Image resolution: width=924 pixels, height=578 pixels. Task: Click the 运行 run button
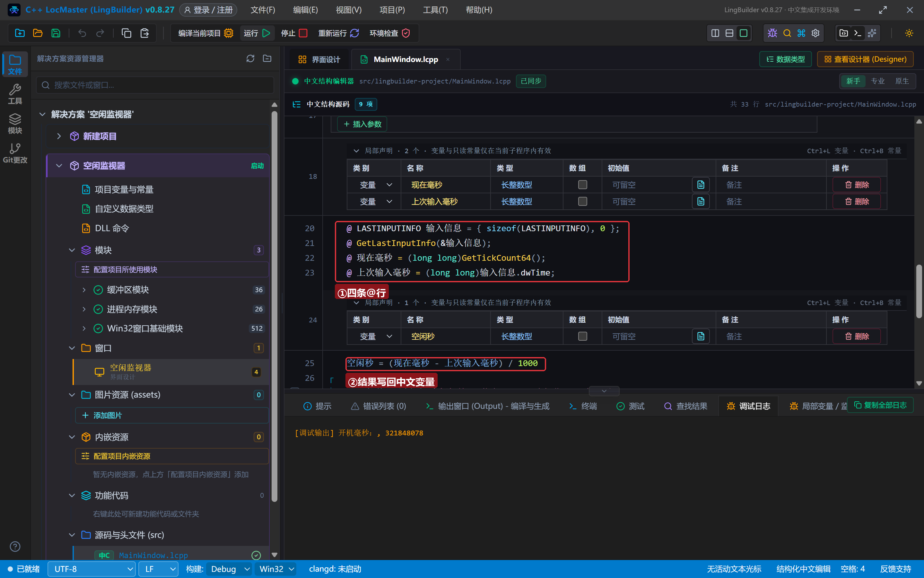click(257, 33)
